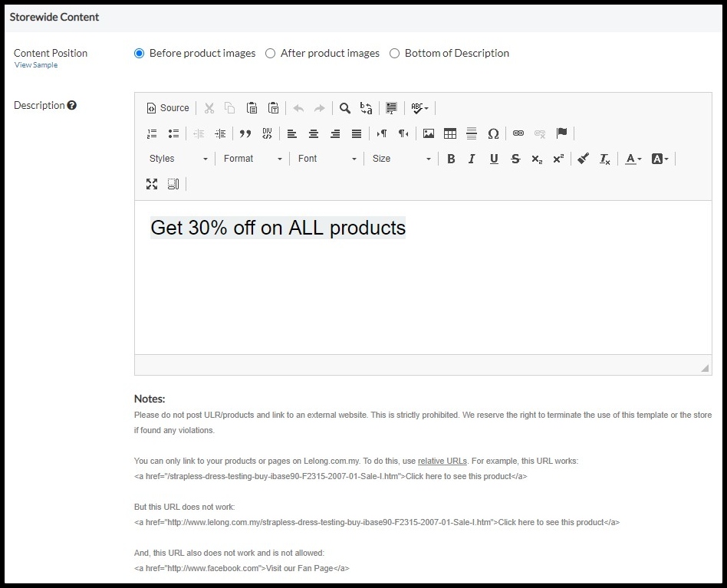Screen dimensions: 727x588
Task: Click the Unlink icon
Action: point(540,133)
